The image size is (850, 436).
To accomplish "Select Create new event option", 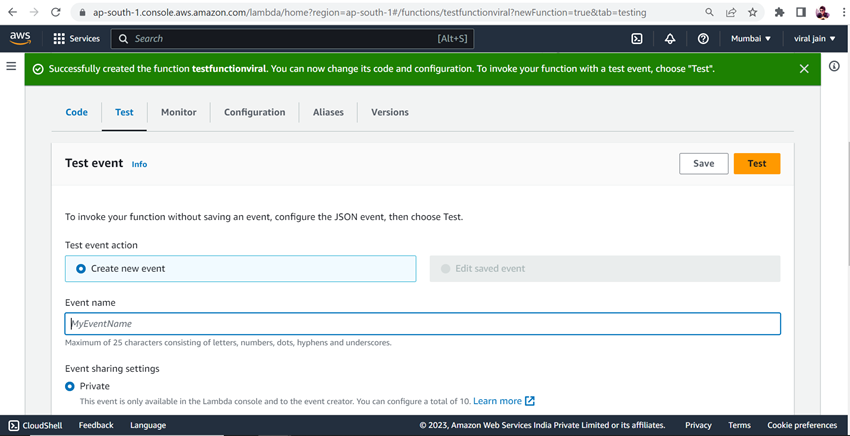I will (x=240, y=268).
